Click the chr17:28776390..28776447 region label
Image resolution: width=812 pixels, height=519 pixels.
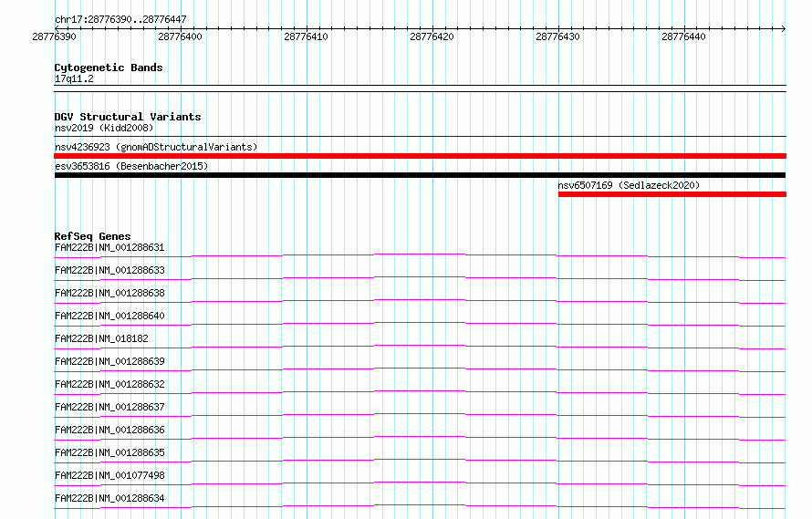pyautogui.click(x=120, y=19)
